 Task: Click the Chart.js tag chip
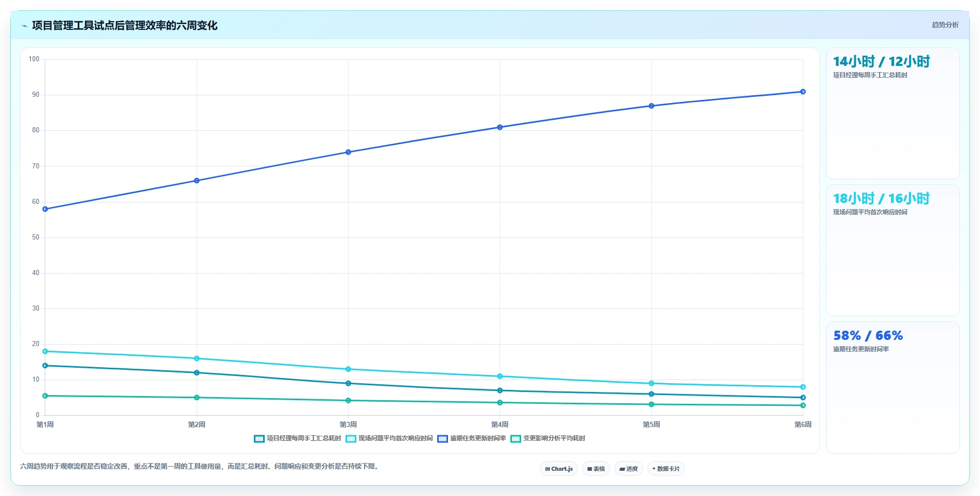559,469
